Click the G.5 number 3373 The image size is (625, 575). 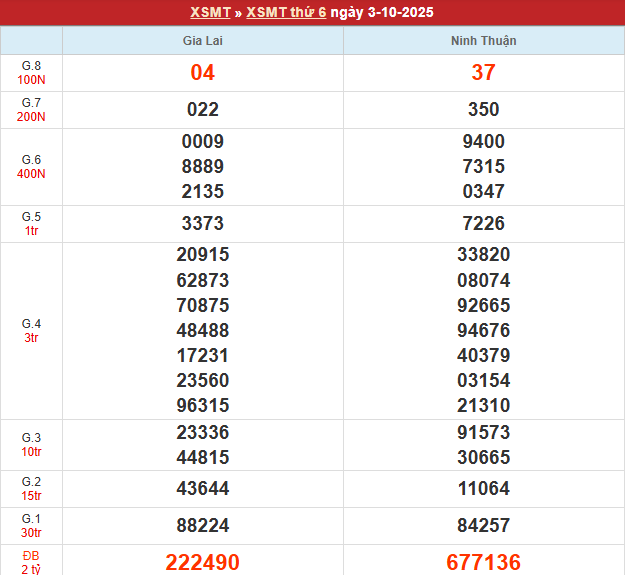(203, 224)
